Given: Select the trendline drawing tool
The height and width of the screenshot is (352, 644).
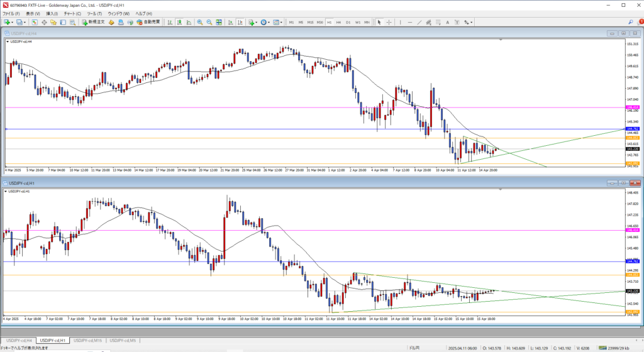Looking at the screenshot, I should point(419,22).
